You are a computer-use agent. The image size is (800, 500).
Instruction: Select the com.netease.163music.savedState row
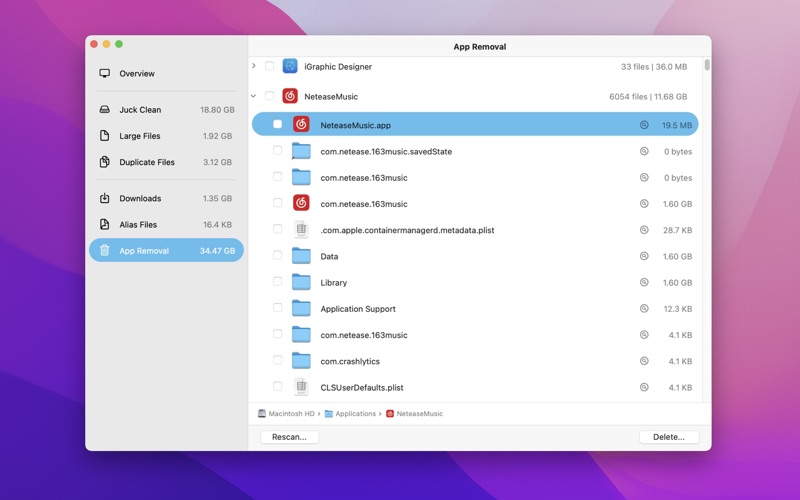(385, 152)
